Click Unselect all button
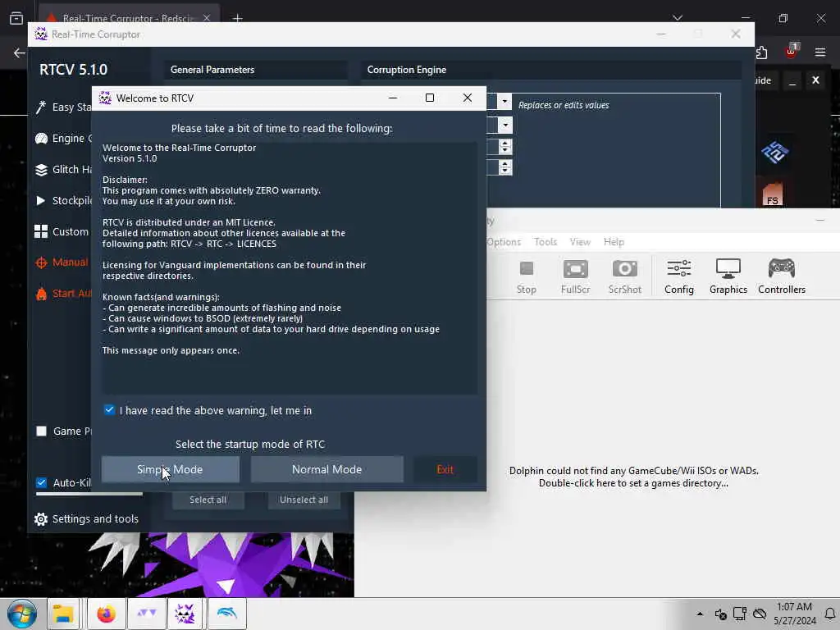 click(304, 500)
